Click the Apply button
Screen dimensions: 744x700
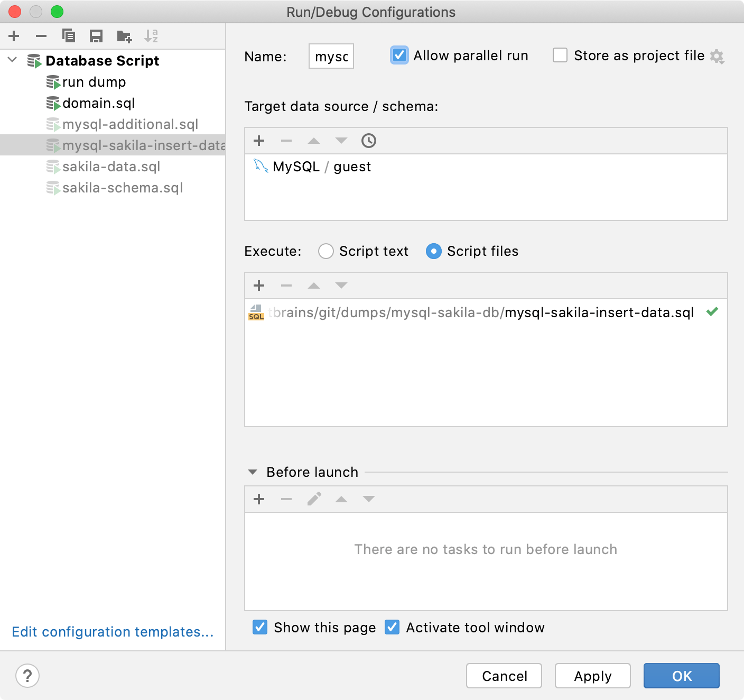592,676
